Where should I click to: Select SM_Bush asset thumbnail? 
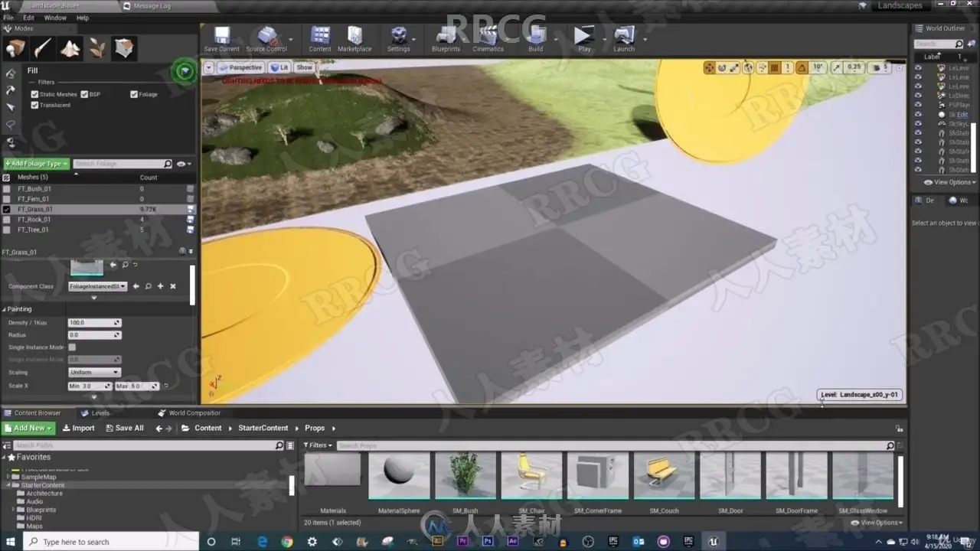tap(465, 476)
